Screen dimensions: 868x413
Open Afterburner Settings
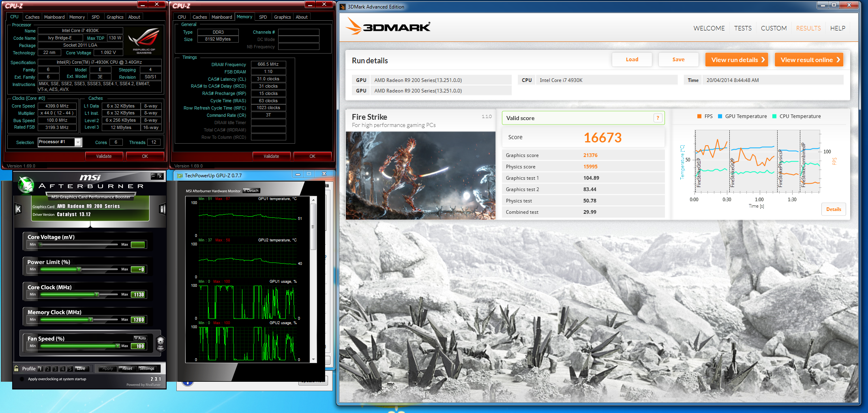147,369
